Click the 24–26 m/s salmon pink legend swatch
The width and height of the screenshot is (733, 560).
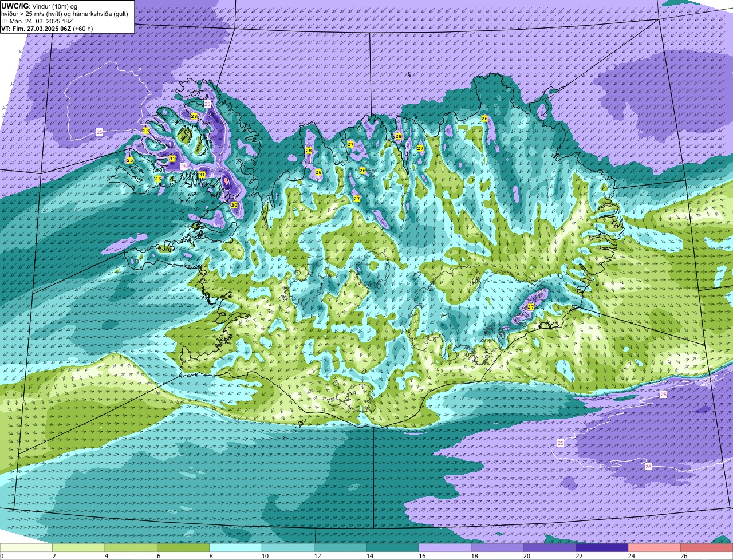click(x=655, y=548)
